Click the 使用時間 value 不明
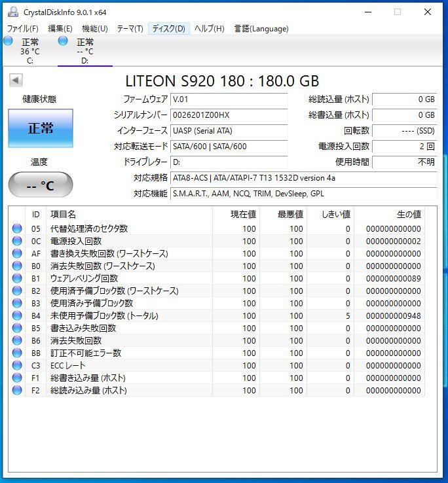 click(x=405, y=162)
